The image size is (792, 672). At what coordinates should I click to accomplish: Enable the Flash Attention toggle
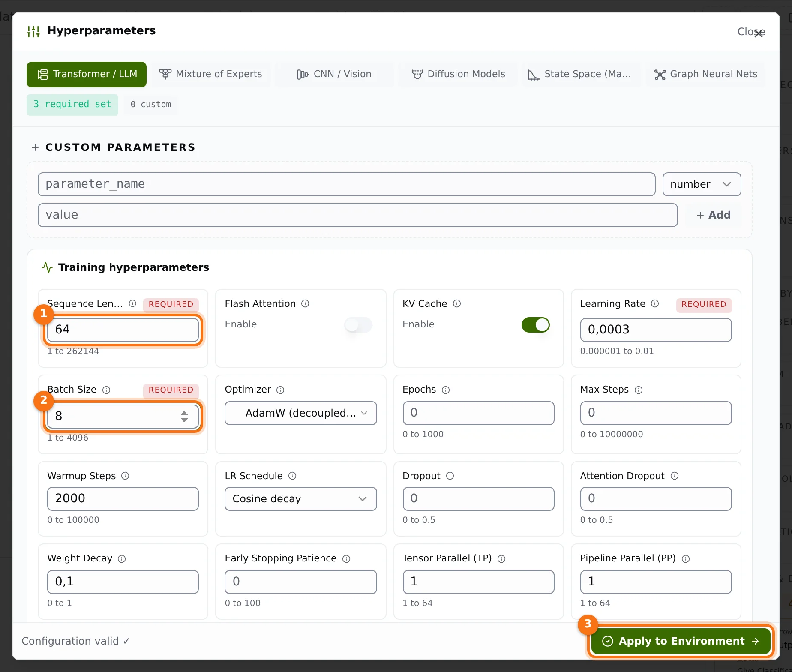[358, 325]
